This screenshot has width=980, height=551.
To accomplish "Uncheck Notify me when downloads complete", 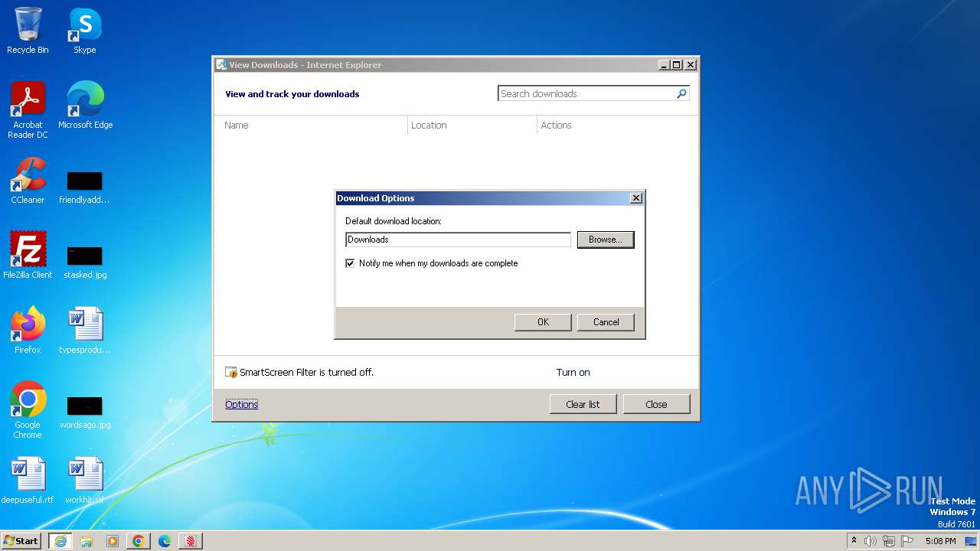I will pyautogui.click(x=350, y=263).
